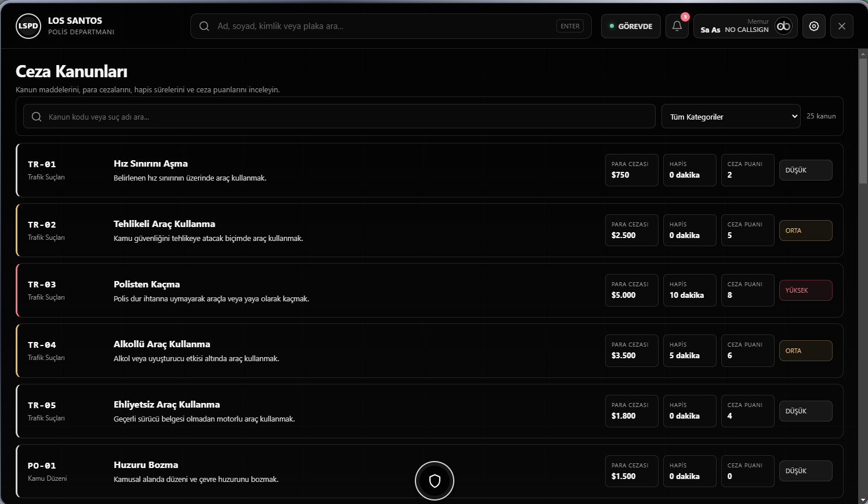Open the settings gear icon

pyautogui.click(x=813, y=26)
